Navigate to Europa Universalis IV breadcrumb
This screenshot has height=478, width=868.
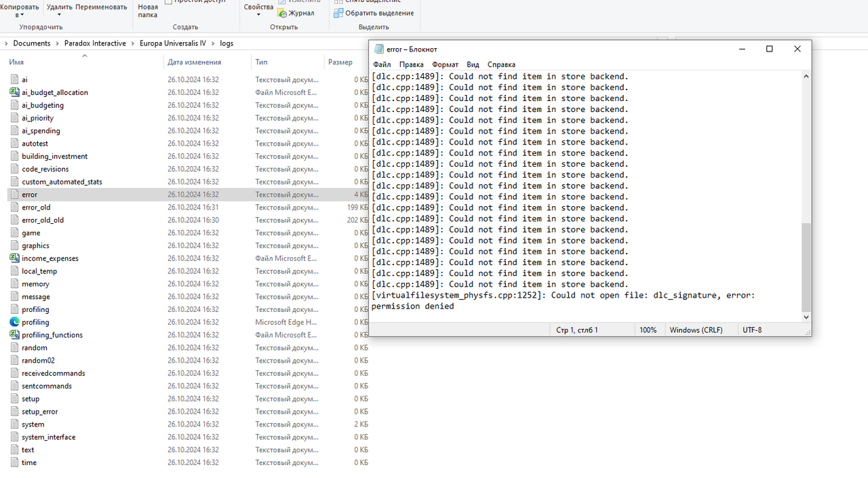point(172,43)
